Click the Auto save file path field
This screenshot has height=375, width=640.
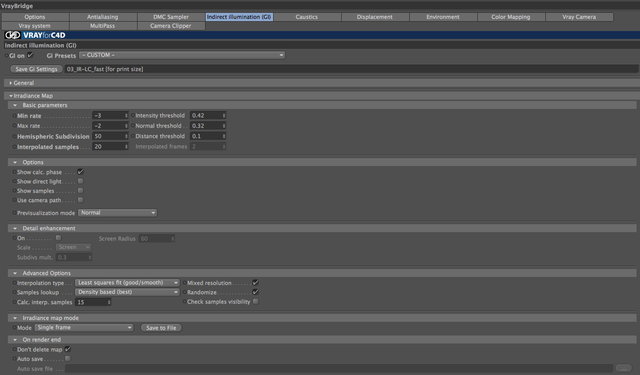[339, 368]
